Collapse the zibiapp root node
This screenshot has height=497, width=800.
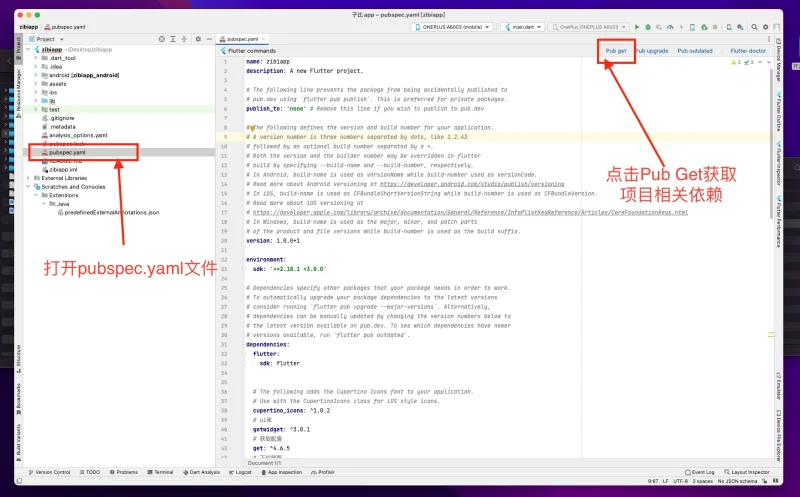point(29,49)
